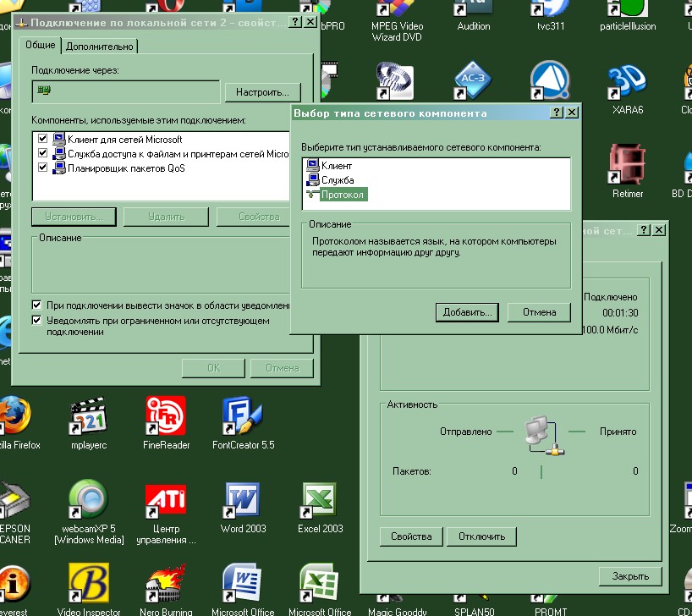Cancel the component type dialog
This screenshot has width=692, height=616.
(539, 312)
